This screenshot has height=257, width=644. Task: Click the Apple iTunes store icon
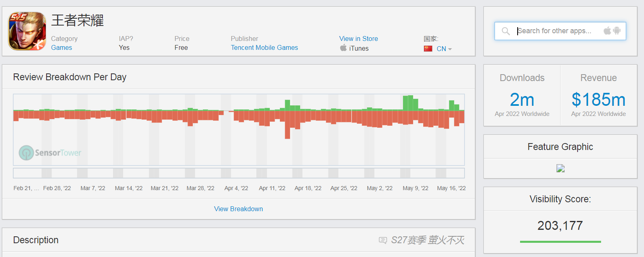[x=343, y=48]
